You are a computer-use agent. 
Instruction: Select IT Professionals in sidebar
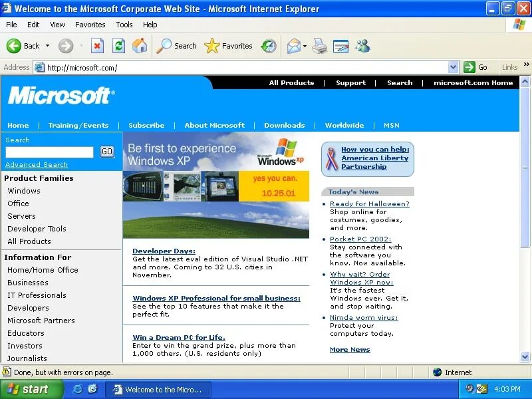37,295
